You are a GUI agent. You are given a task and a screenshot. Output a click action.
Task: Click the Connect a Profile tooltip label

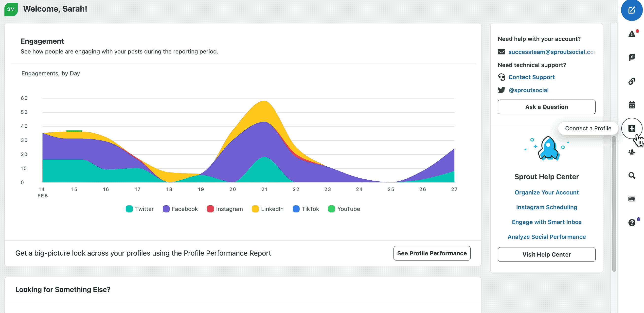click(588, 128)
